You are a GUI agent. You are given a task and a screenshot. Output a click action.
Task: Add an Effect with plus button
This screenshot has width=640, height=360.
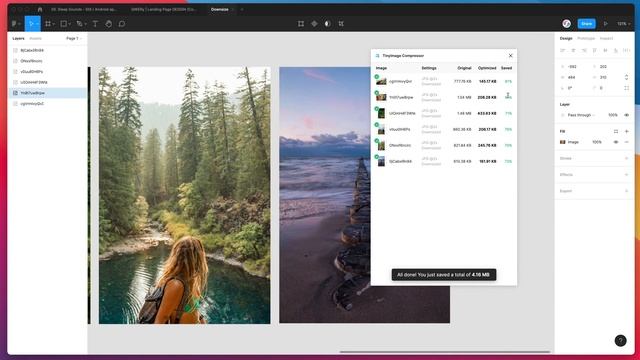click(627, 175)
